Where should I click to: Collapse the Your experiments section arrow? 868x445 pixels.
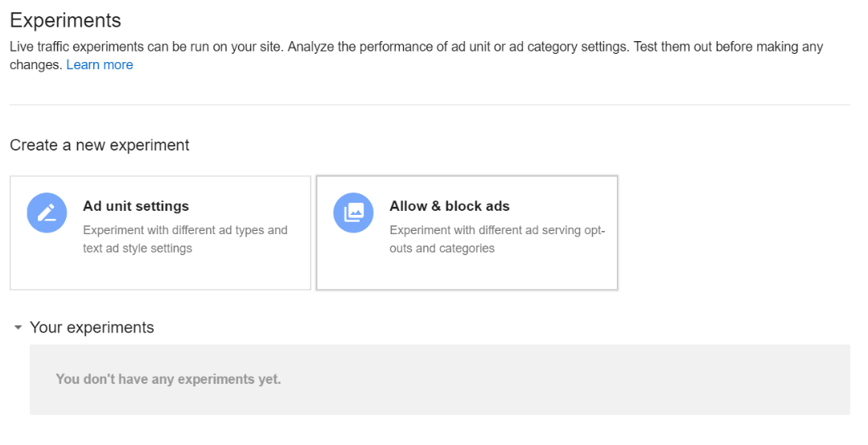coord(18,328)
